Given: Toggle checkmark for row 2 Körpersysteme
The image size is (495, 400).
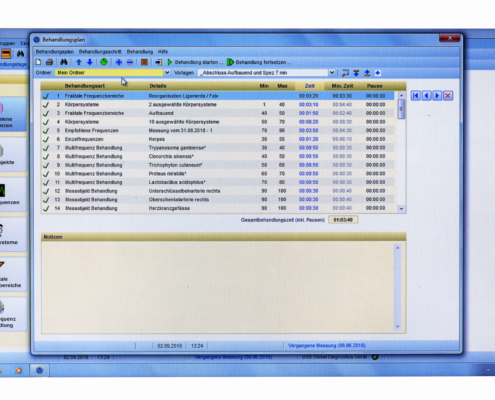Looking at the screenshot, I should coord(46,105).
